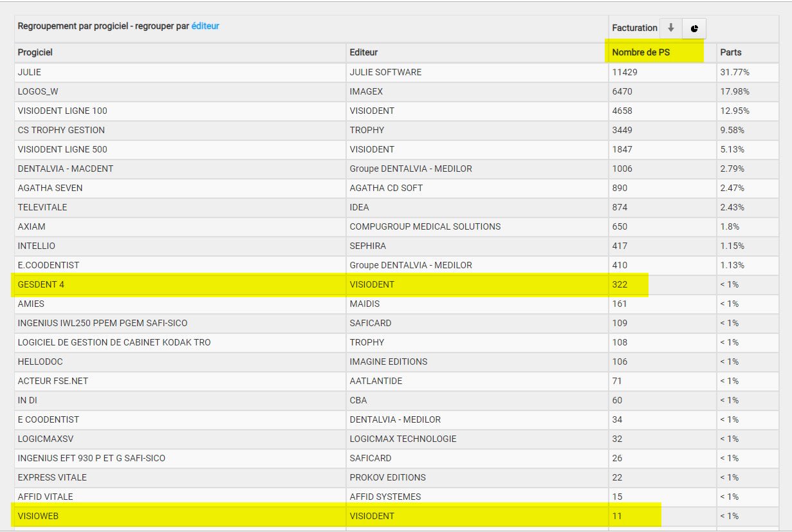Select the Editeur column header
This screenshot has width=792, height=532.
tap(364, 53)
